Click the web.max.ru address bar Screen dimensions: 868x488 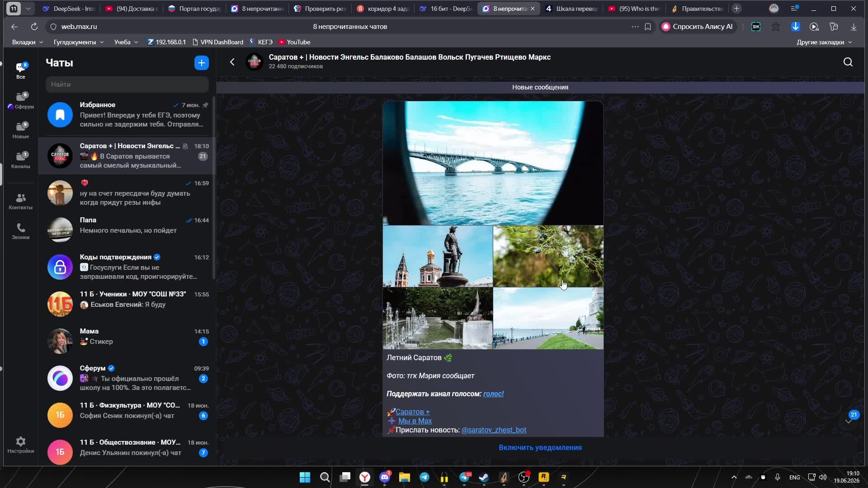(x=79, y=27)
